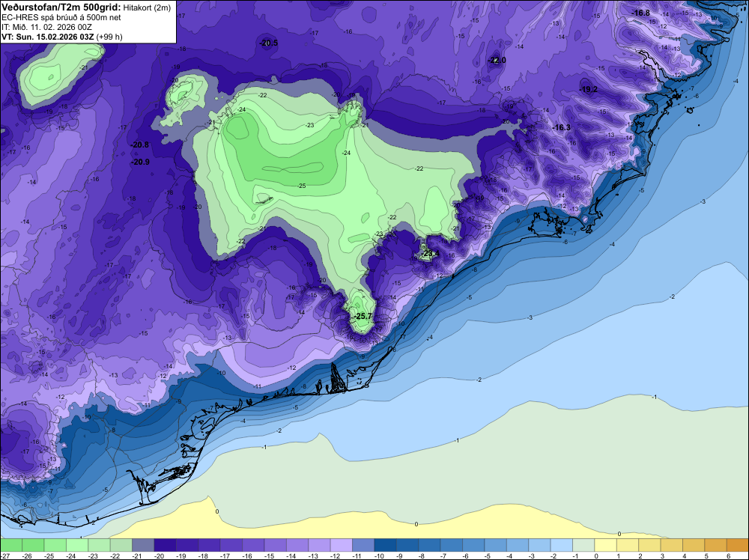The width and height of the screenshot is (749, 560).
Task: Click the valid time "VT: Sun. 15.02.2026 03Z"
Action: (48, 37)
